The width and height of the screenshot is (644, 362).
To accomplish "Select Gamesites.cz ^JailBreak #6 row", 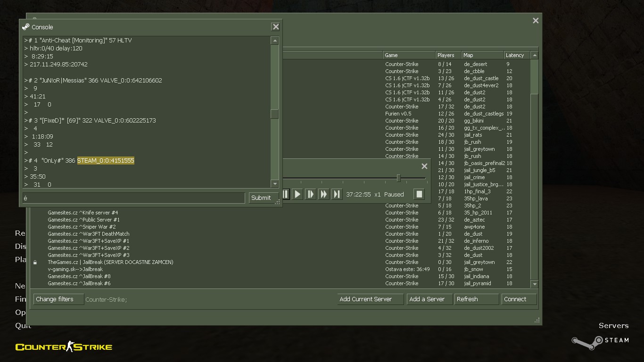I will point(281,283).
